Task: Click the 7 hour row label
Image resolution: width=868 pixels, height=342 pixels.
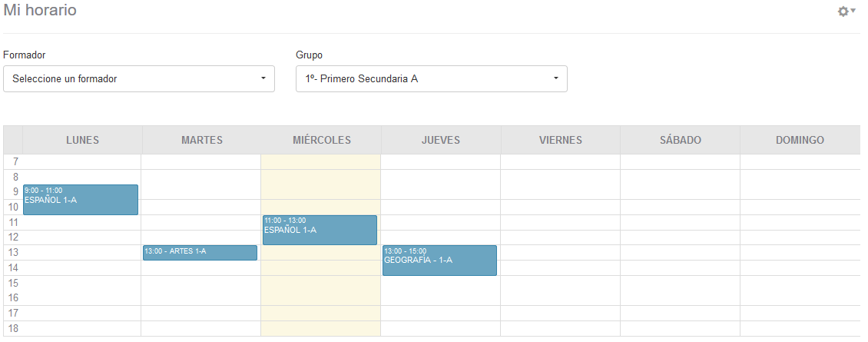Action: click(14, 161)
